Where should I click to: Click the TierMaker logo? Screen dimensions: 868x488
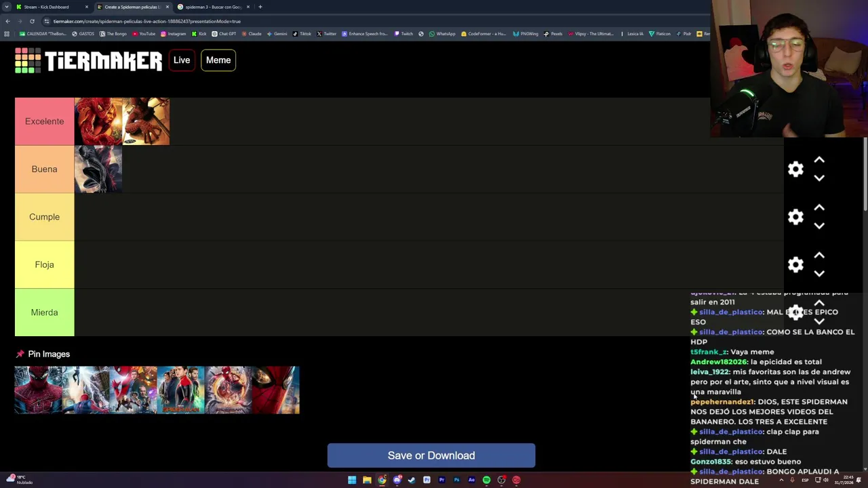[x=89, y=60]
